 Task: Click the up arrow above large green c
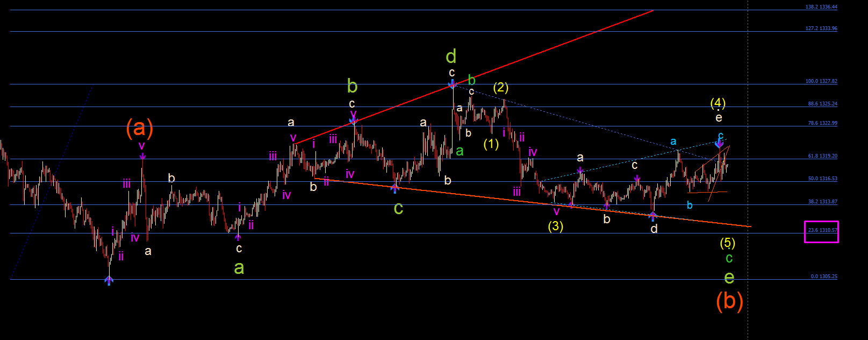tap(394, 188)
